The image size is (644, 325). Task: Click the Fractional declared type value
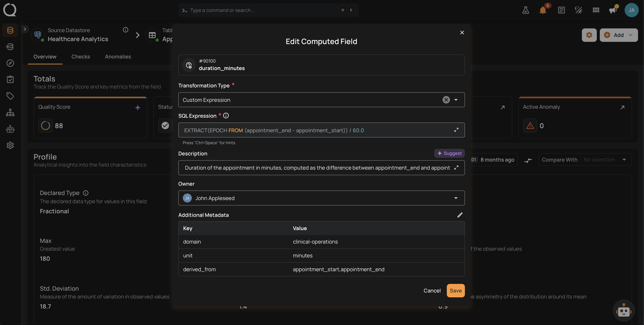(54, 211)
